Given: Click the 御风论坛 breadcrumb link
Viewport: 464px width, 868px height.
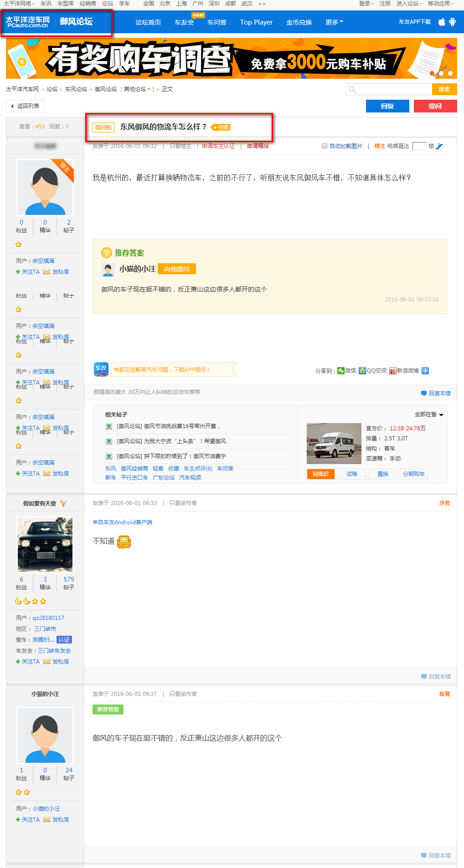Looking at the screenshot, I should click(106, 89).
